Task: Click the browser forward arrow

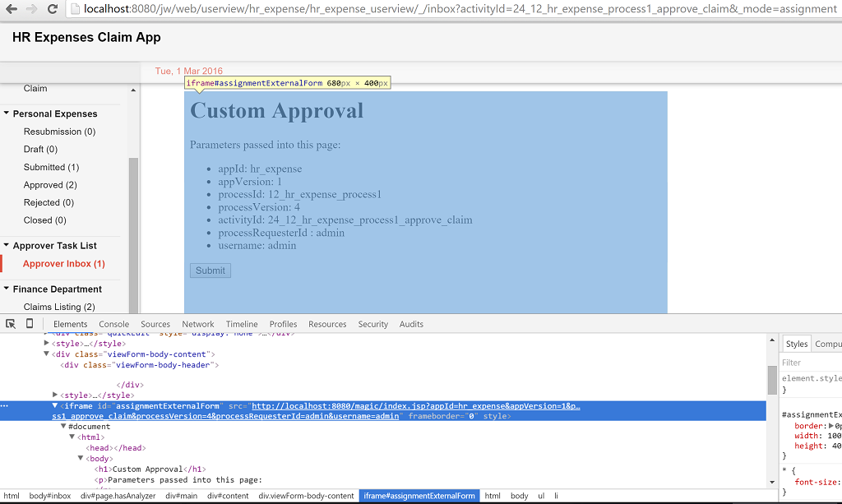Action: [x=32, y=9]
